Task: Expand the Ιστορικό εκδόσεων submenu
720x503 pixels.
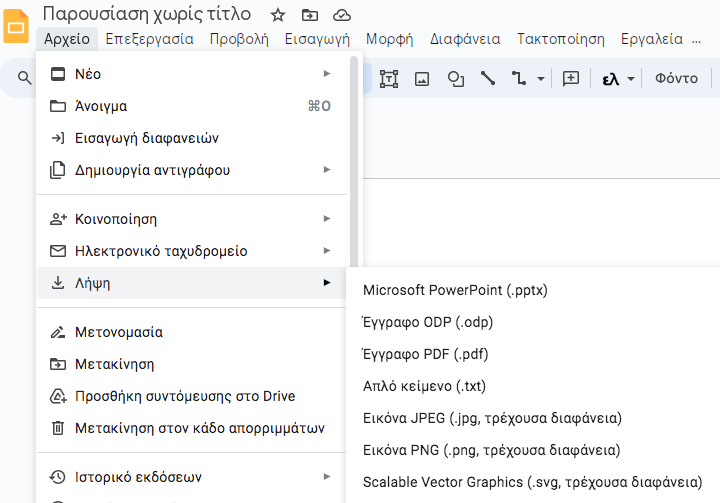Action: point(191,477)
